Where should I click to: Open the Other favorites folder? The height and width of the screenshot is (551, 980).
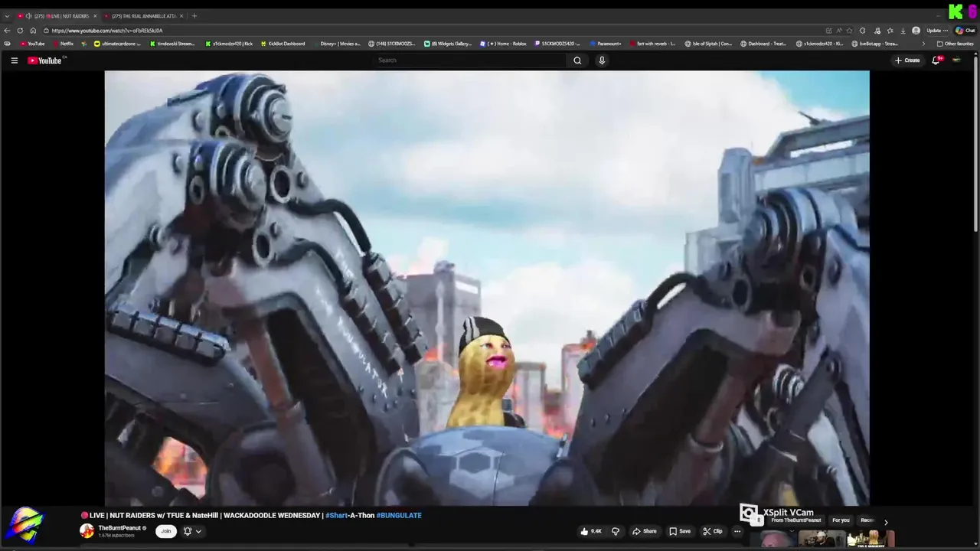[955, 44]
